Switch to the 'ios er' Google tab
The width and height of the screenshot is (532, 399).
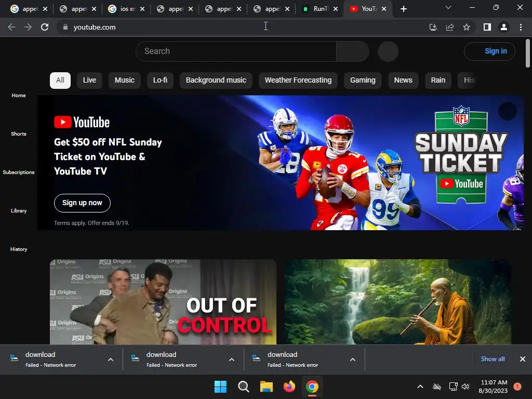126,9
